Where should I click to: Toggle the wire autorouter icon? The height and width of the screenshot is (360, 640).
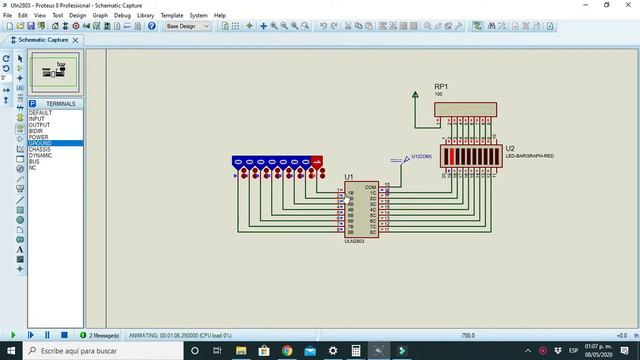(x=477, y=26)
